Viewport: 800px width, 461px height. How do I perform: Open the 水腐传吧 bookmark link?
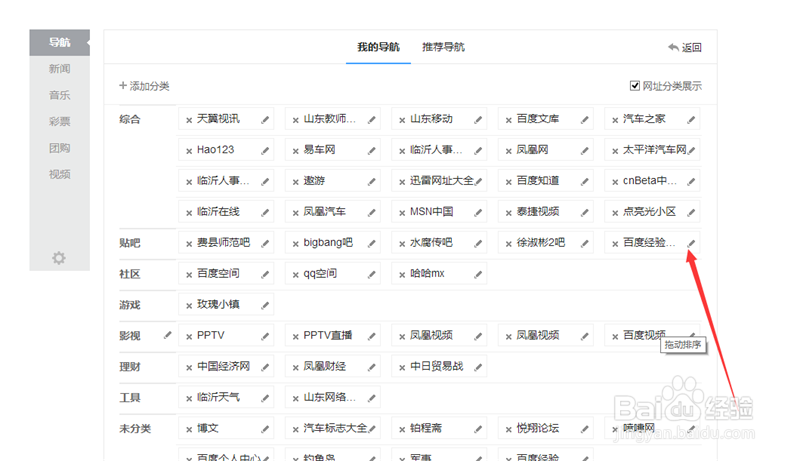(431, 242)
